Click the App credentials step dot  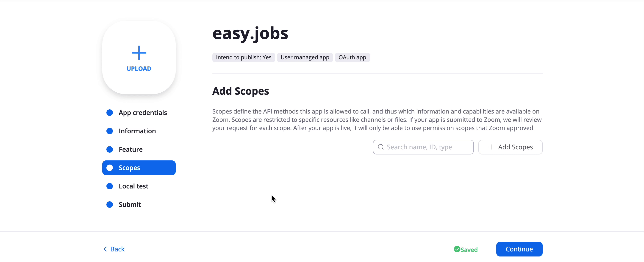coord(109,112)
